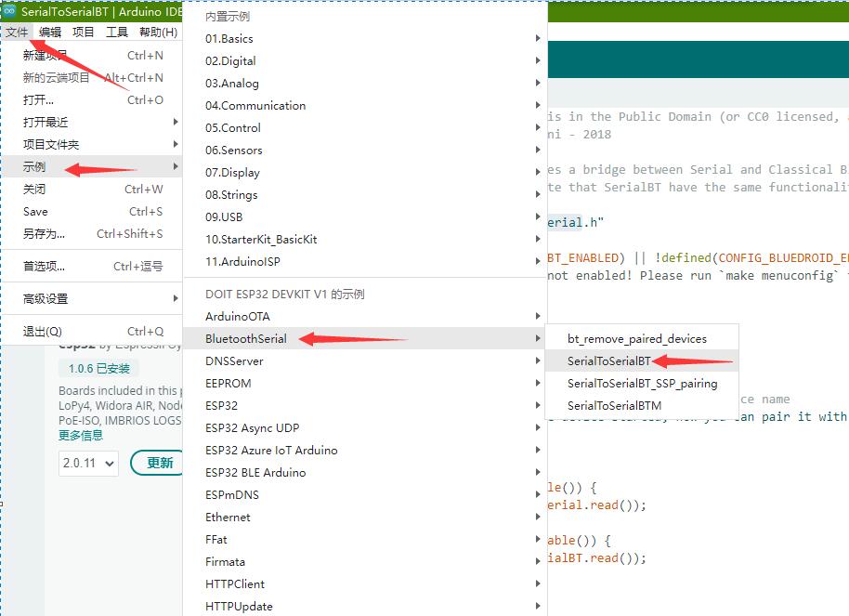
Task: Open 06.Sensors examples submenu
Action: [365, 151]
